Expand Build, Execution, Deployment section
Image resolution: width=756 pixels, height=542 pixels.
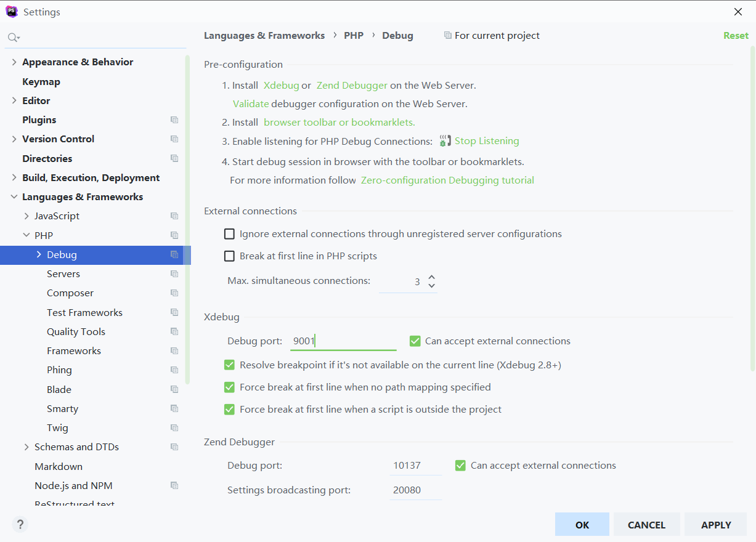(x=14, y=177)
